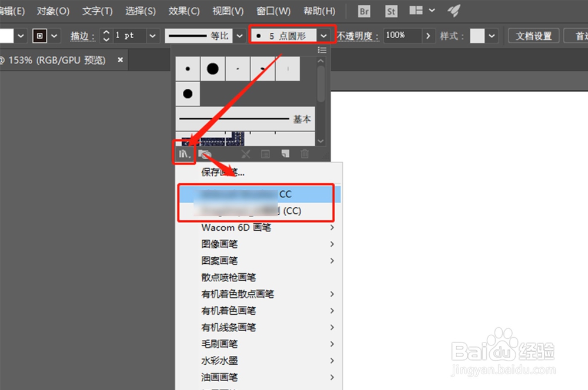Expand the 有机着色画笔 submenu
Viewport: 588px width, 390px height.
coord(259,311)
